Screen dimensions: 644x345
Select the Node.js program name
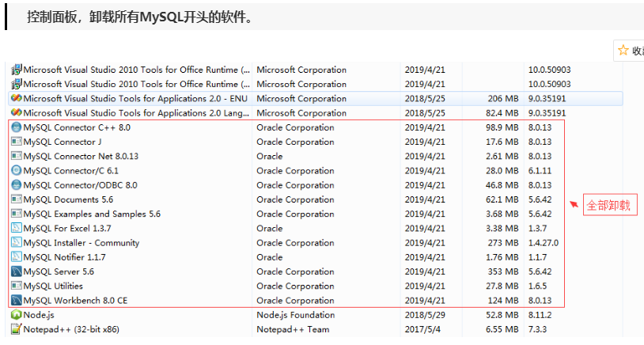[x=39, y=315]
